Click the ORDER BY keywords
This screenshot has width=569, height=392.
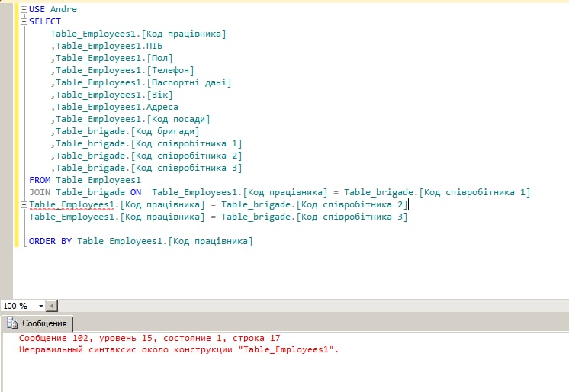50,241
